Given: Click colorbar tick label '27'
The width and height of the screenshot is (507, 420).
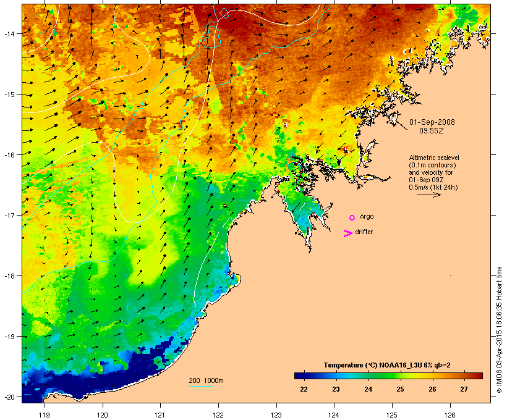Looking at the screenshot, I should (x=464, y=389).
